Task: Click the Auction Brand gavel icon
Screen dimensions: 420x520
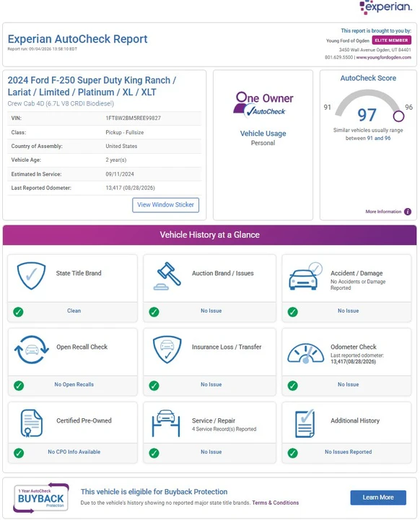Action: tap(167, 276)
